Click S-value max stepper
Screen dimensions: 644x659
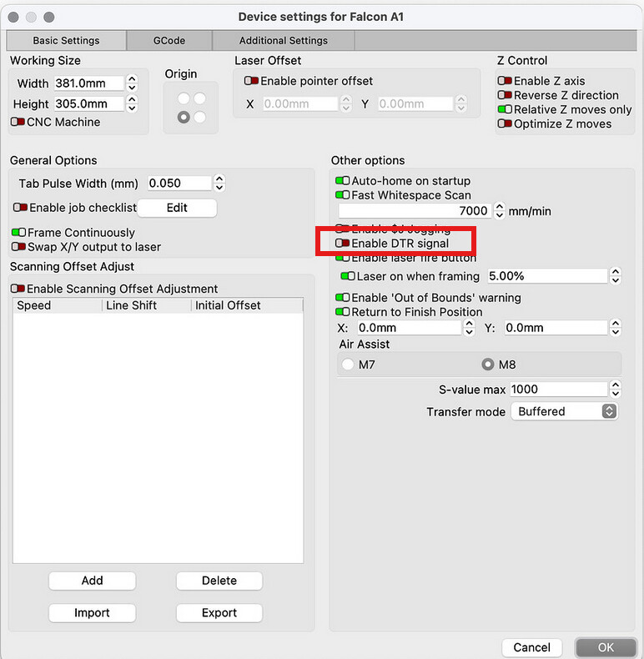point(616,390)
